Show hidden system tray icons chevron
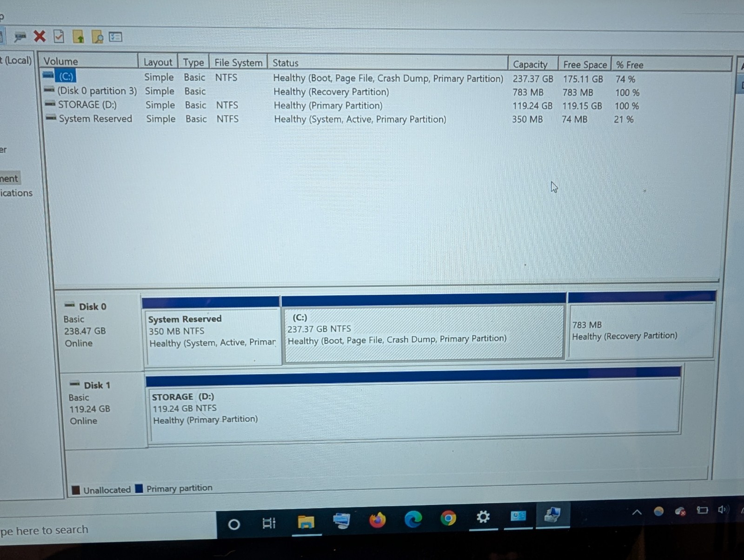744x560 pixels. tap(637, 512)
